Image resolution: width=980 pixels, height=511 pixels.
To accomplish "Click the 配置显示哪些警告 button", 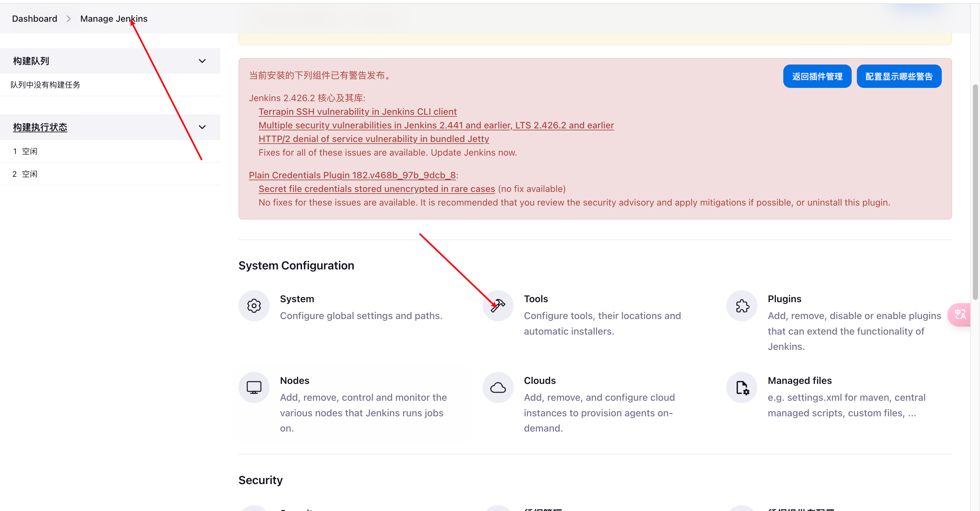I will 899,77.
